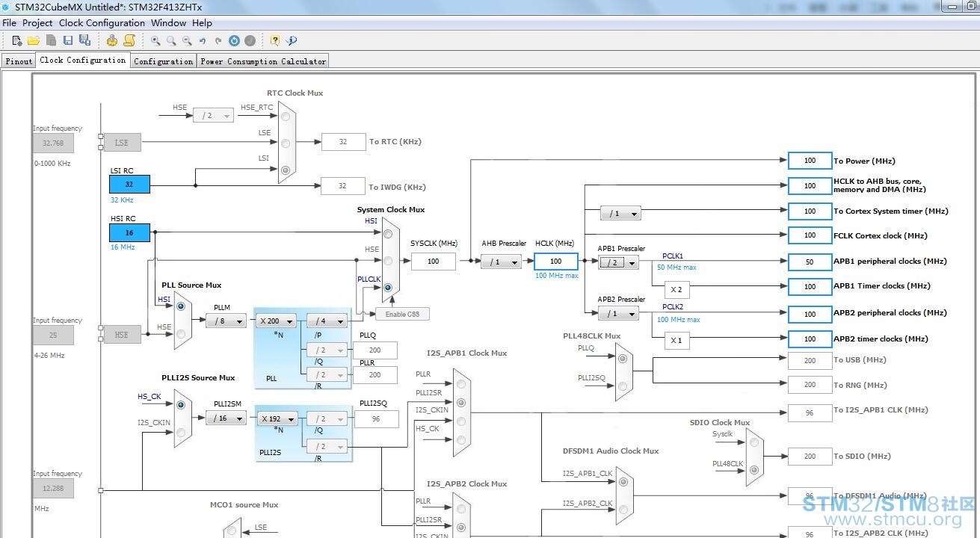
Task: Click the Generate Report scroll icon
Action: point(129,40)
